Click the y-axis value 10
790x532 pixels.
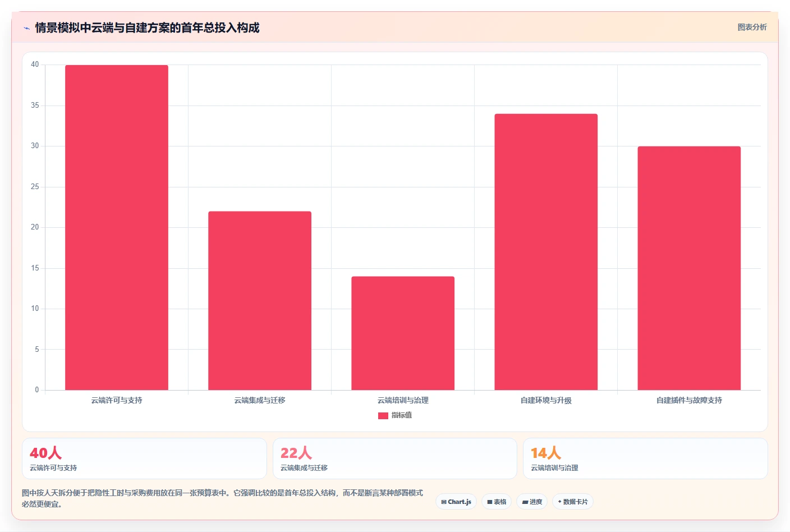35,309
